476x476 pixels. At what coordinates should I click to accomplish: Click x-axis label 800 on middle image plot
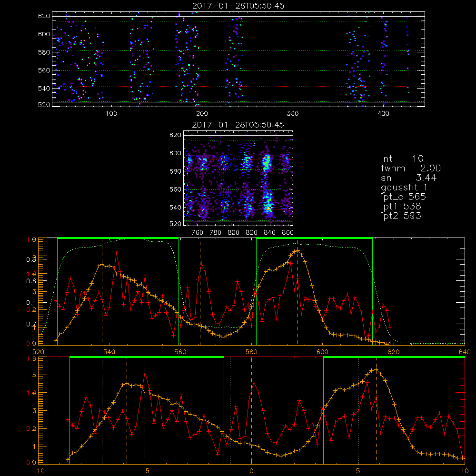click(233, 233)
